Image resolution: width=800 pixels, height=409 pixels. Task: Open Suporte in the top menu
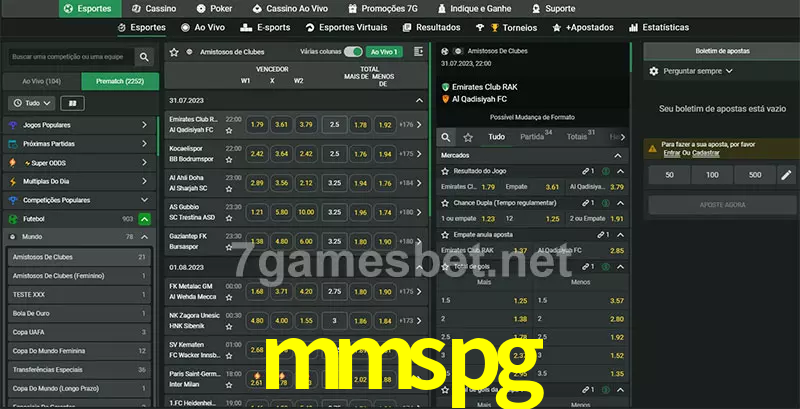pos(553,9)
